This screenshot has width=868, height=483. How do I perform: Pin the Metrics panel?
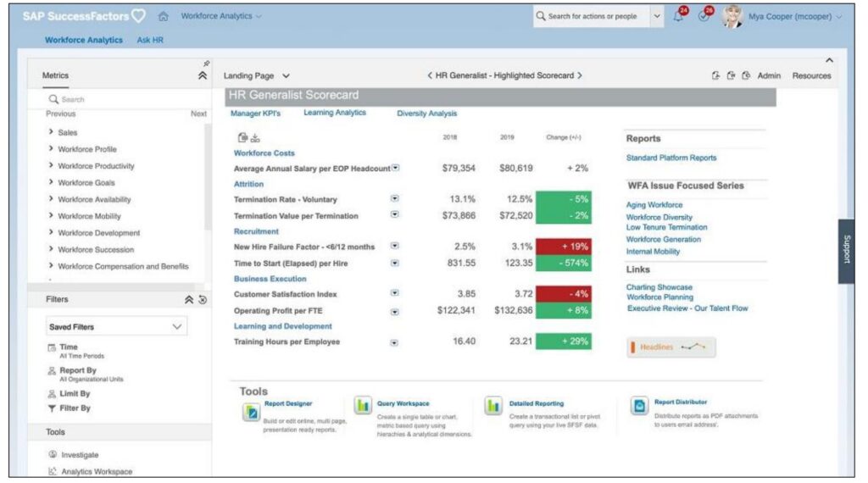pyautogui.click(x=206, y=64)
